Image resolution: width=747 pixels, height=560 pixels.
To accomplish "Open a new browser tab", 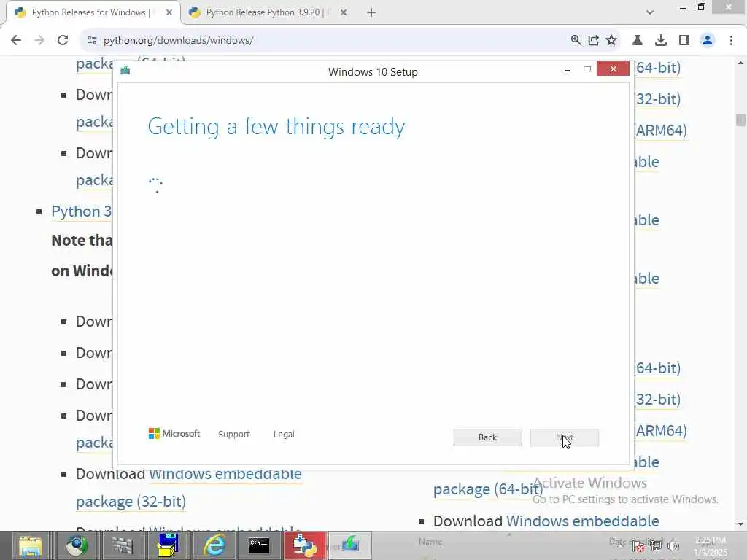I will pos(371,13).
